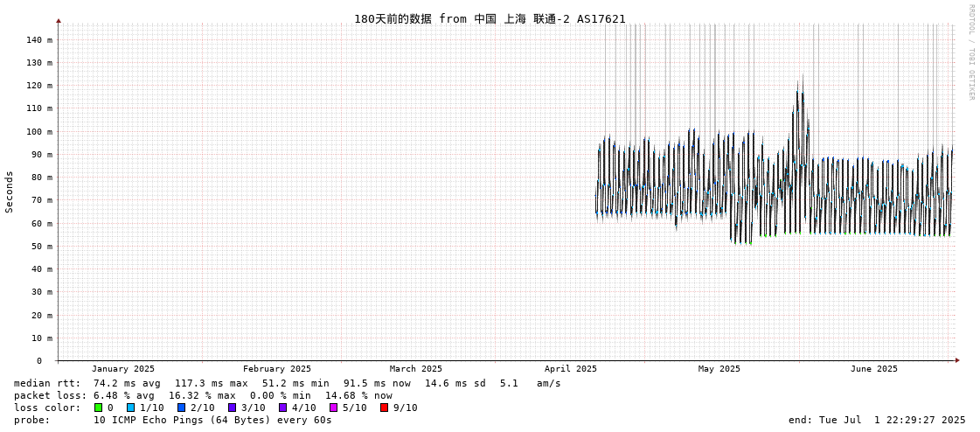
Task: Click the blue 2/10 loss swatch
Action: coord(181,408)
